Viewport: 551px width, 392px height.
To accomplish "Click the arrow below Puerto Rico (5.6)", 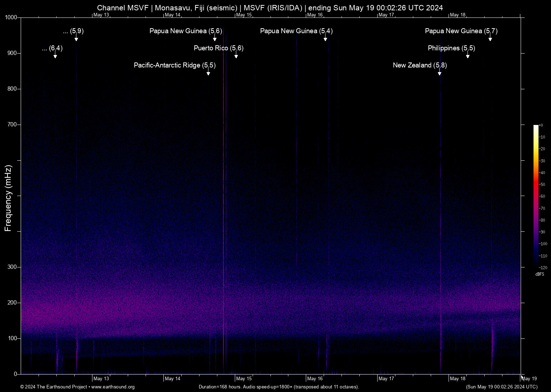I will point(236,56).
